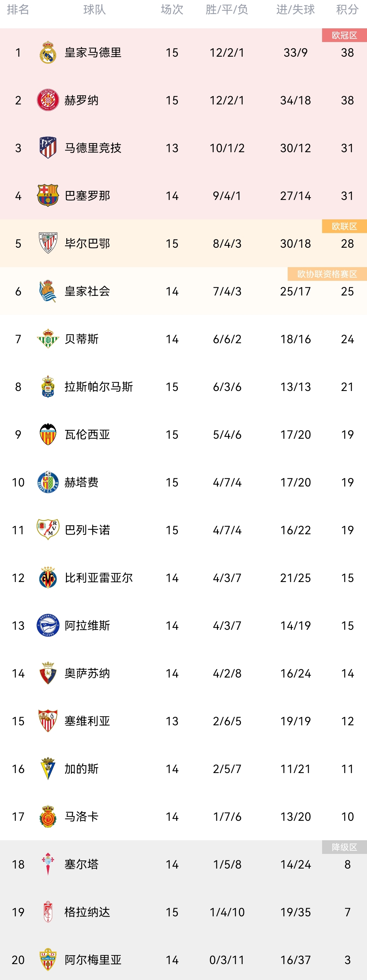
Task: Tap the 欧冠区 zone label
Action: click(x=344, y=35)
